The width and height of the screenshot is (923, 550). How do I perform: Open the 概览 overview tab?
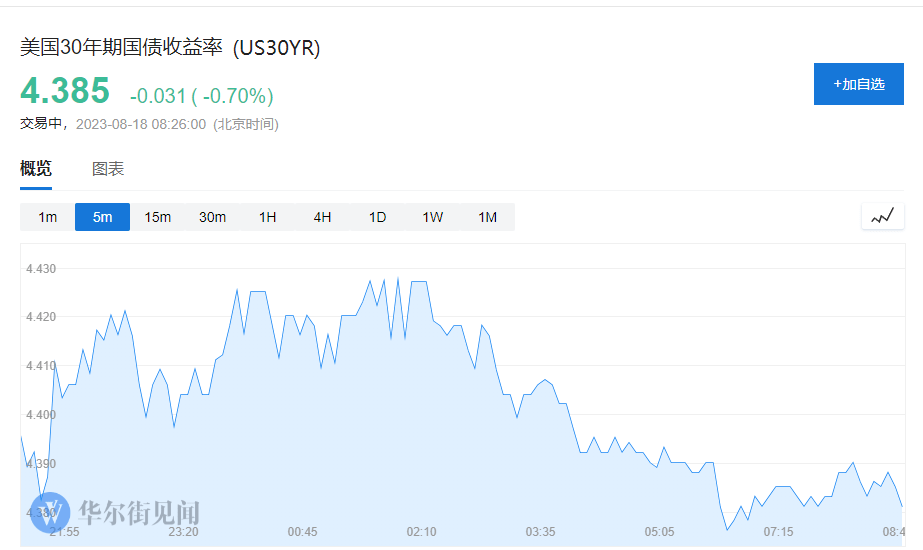pyautogui.click(x=36, y=169)
